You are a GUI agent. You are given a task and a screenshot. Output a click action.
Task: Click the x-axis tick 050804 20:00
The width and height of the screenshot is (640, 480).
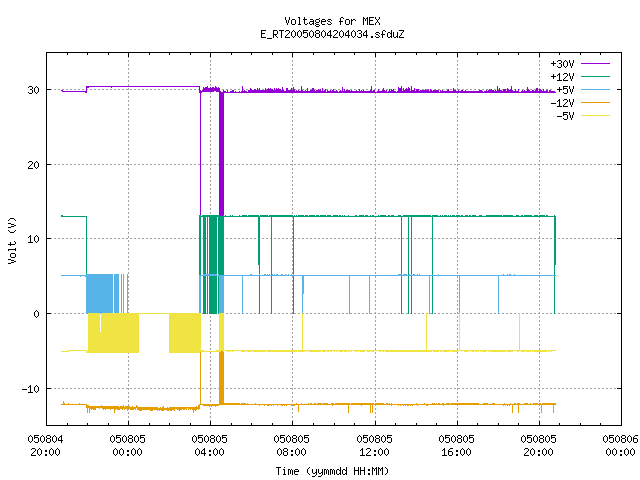click(x=45, y=446)
